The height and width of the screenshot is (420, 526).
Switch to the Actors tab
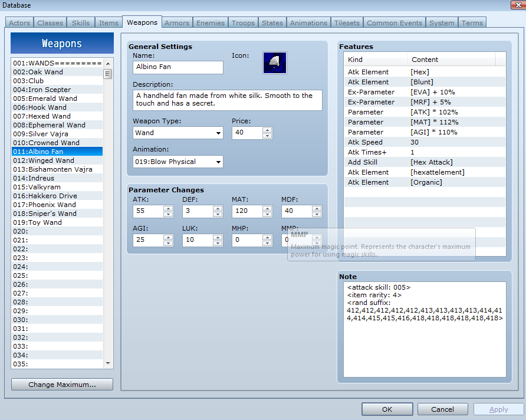[x=19, y=23]
